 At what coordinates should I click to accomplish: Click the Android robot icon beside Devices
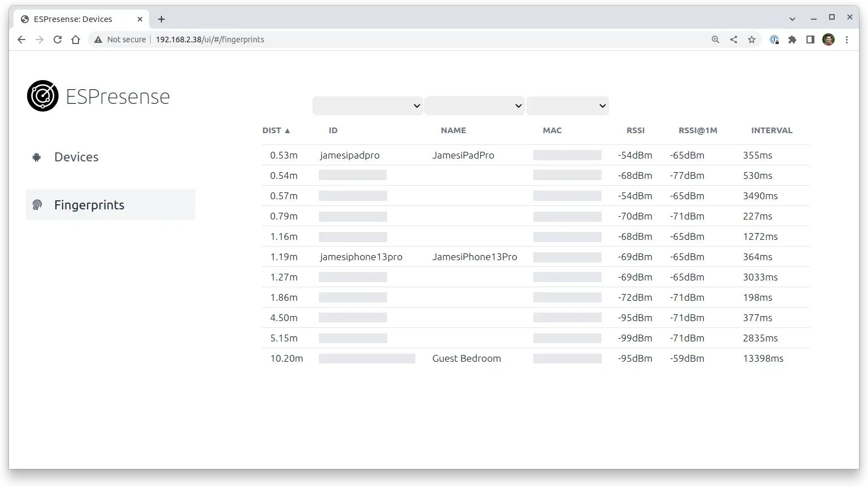[37, 157]
